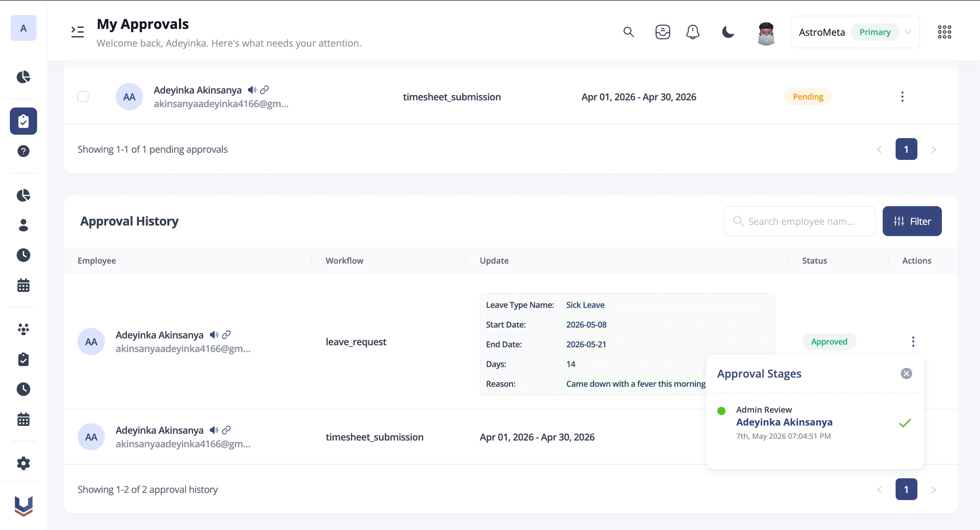Select page 1 of pending approvals
The height and width of the screenshot is (530, 980).
(x=906, y=149)
